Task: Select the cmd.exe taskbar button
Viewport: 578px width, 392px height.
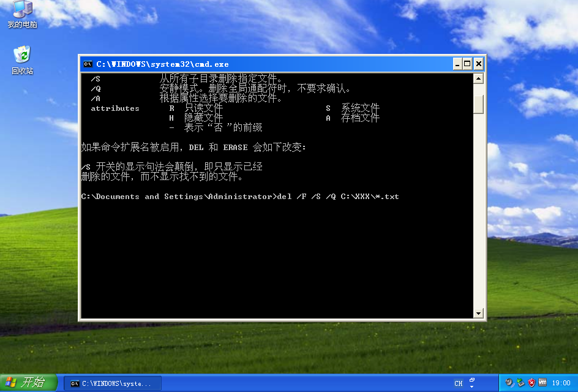Action: (x=113, y=383)
